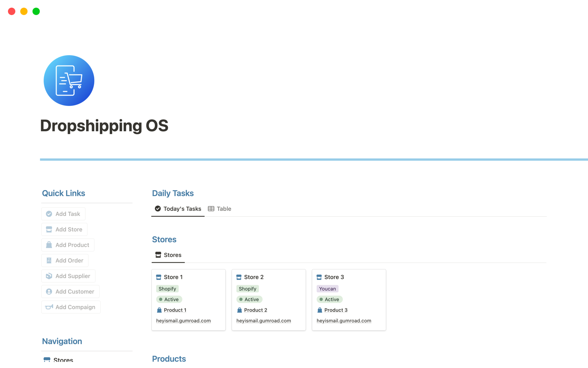Click Active status on Store 2

pos(249,299)
